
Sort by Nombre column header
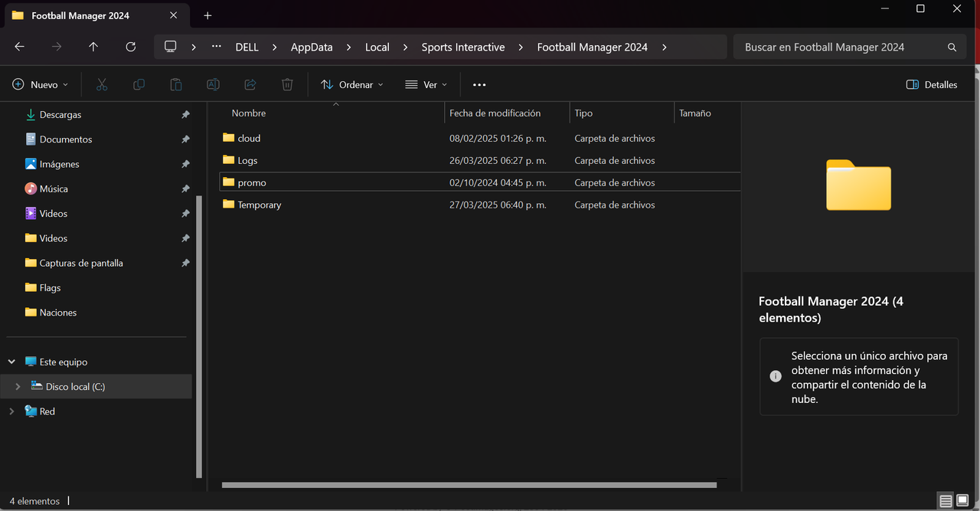(x=249, y=113)
